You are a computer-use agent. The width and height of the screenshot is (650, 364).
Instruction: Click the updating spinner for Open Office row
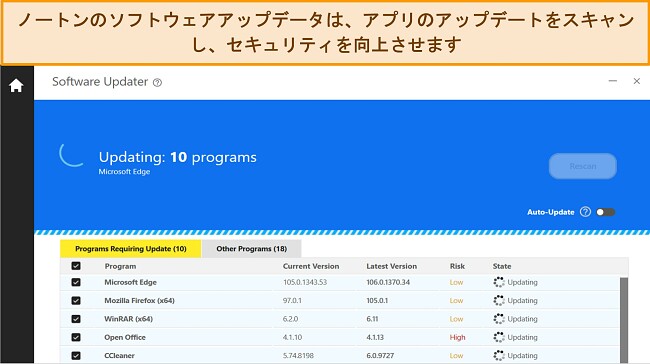[499, 337]
